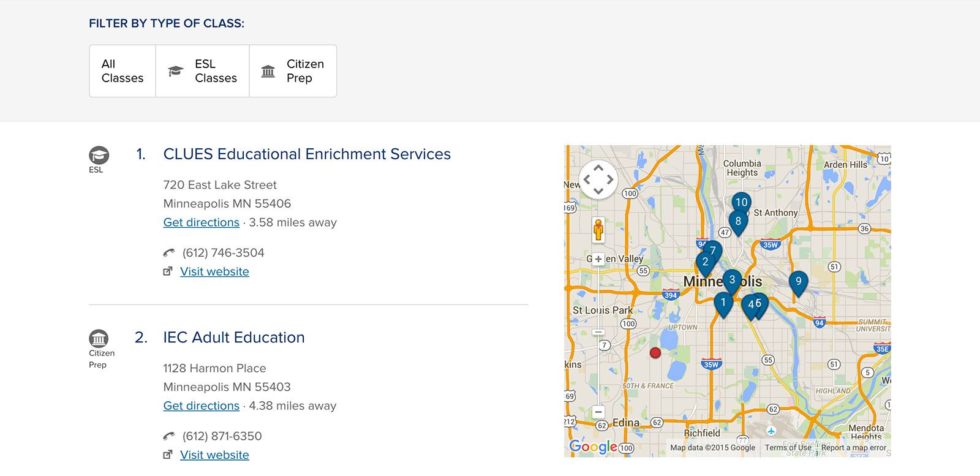This screenshot has height=476, width=980.
Task: Click map pin number 1
Action: coord(723,302)
